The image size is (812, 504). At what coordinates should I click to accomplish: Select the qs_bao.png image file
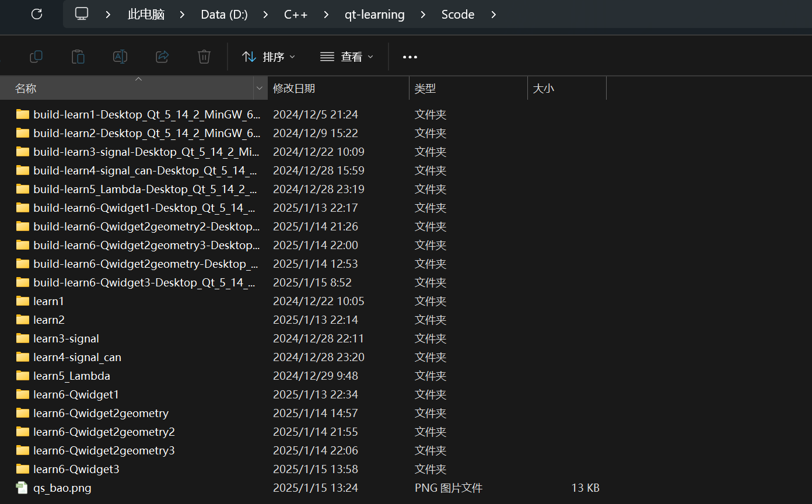(62, 488)
